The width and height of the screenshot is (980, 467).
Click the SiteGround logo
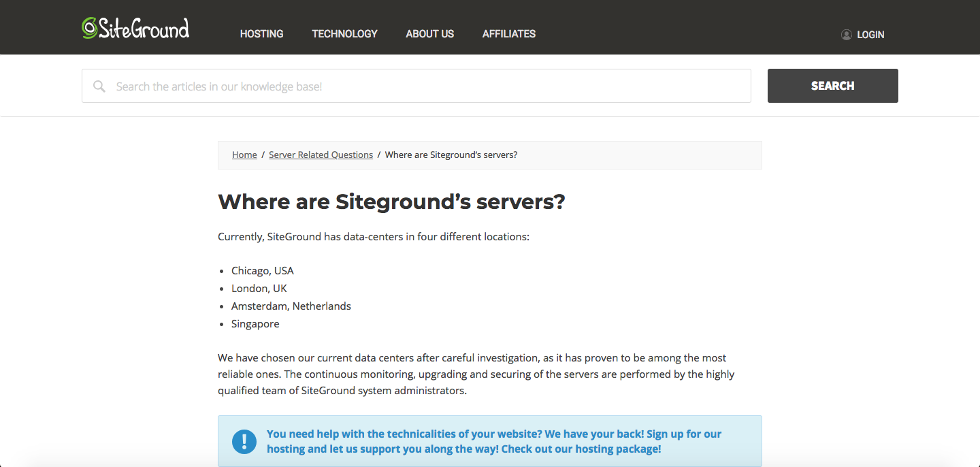(135, 27)
